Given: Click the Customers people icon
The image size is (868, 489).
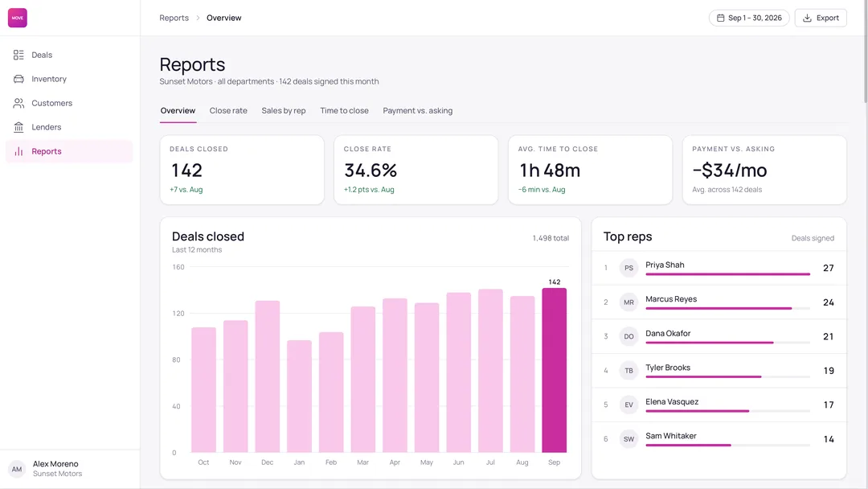Looking at the screenshot, I should point(18,103).
